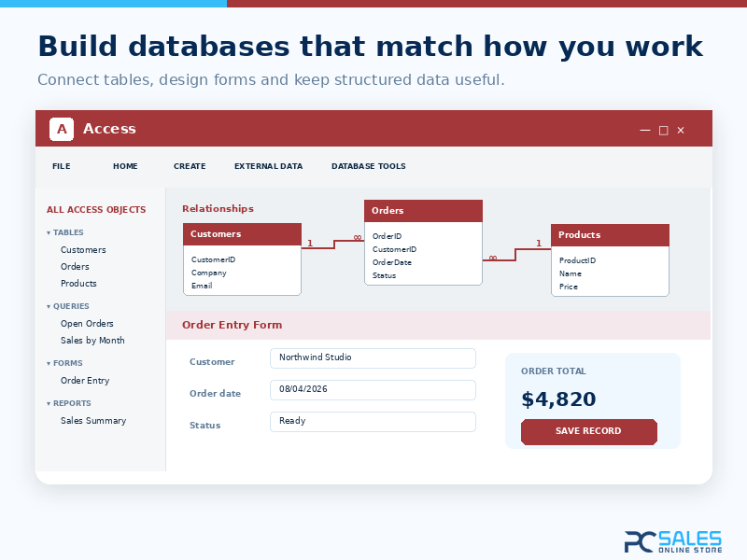Open the Open Orders query
This screenshot has height=560, width=747.
click(x=87, y=323)
